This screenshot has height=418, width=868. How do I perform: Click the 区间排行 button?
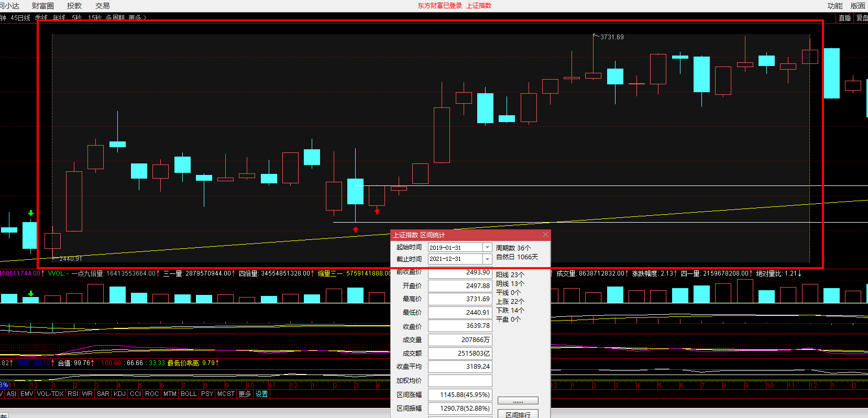(518, 414)
